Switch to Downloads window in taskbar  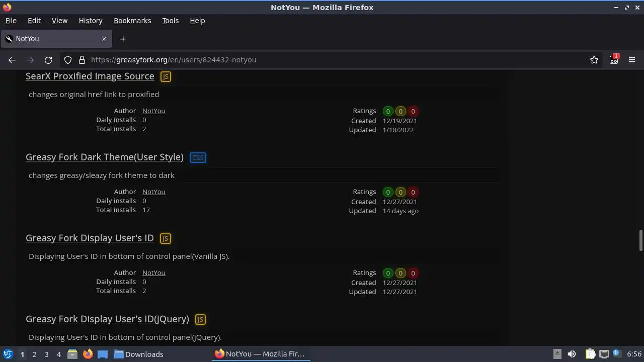(138, 354)
